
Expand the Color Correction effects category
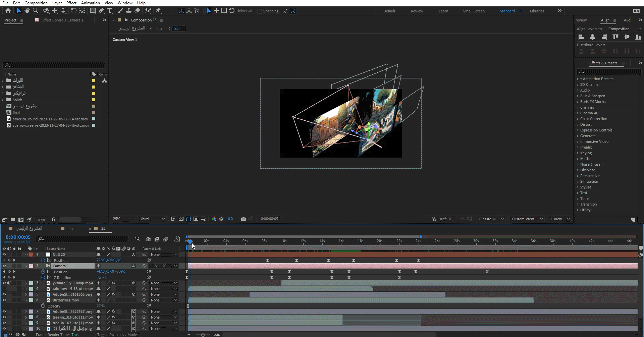pyautogui.click(x=577, y=119)
